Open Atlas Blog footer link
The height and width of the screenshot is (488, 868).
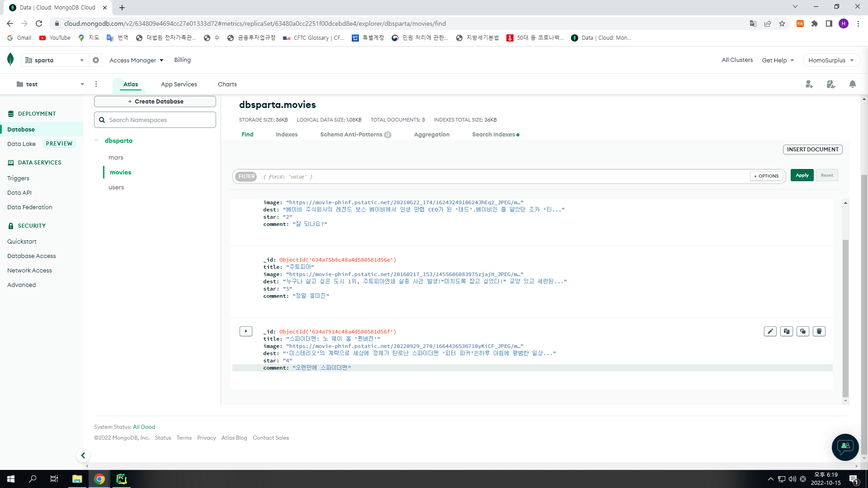[x=234, y=437]
